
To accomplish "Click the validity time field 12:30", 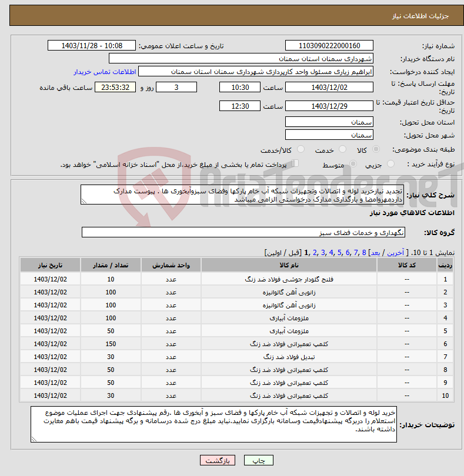I will (x=240, y=106).
